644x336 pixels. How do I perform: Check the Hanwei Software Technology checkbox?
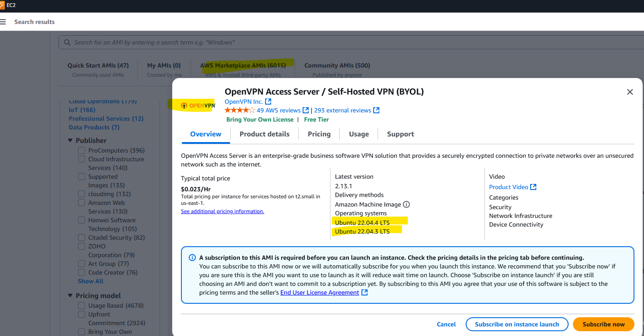click(x=82, y=220)
